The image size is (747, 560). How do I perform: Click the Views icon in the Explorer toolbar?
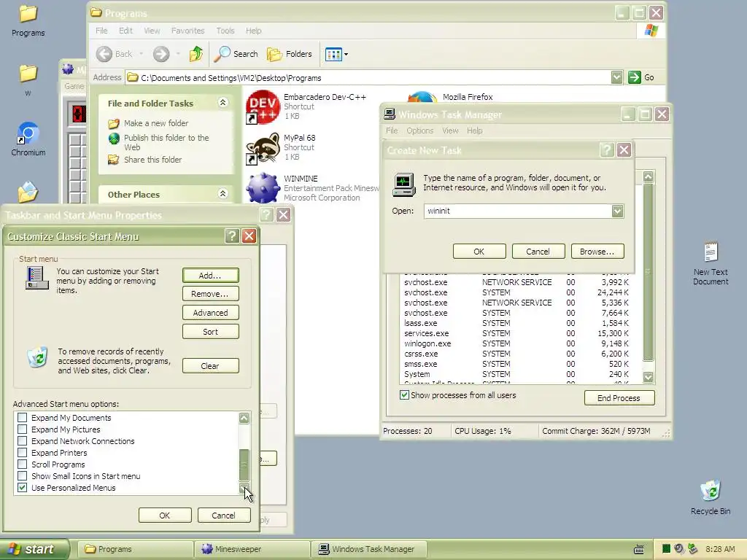(333, 54)
